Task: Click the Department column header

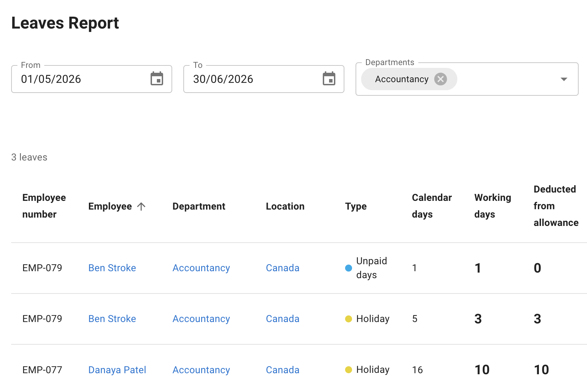Action: [199, 206]
